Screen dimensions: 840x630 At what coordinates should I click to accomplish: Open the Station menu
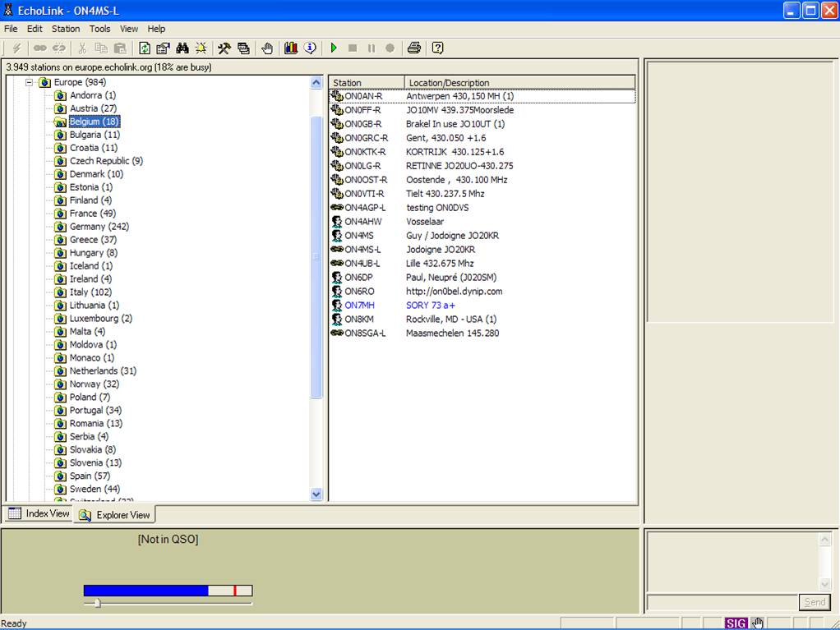pos(66,29)
